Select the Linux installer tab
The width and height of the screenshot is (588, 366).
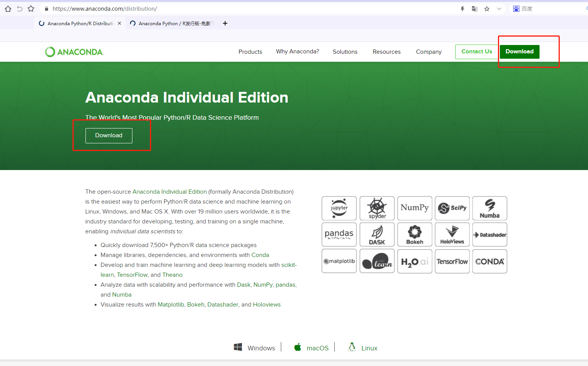(x=369, y=348)
